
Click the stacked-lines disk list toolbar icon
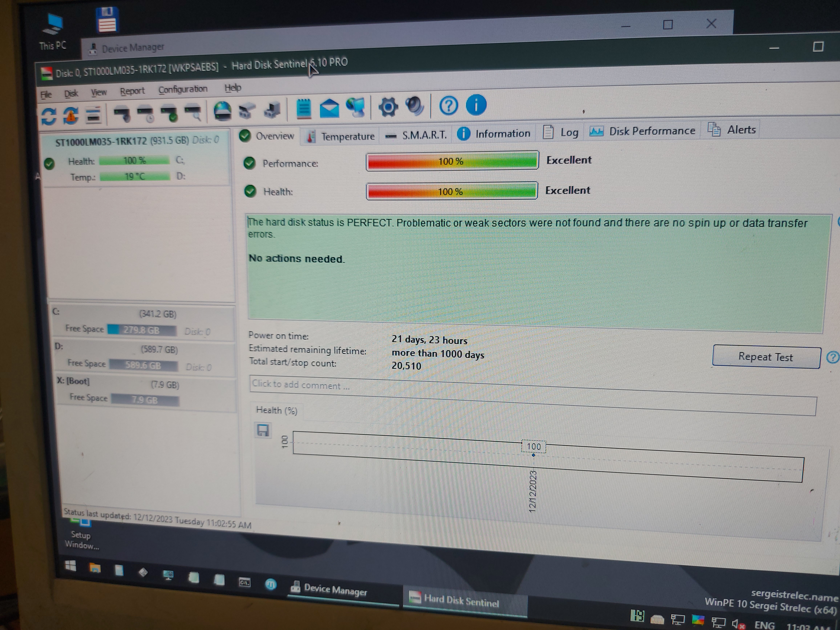point(93,115)
